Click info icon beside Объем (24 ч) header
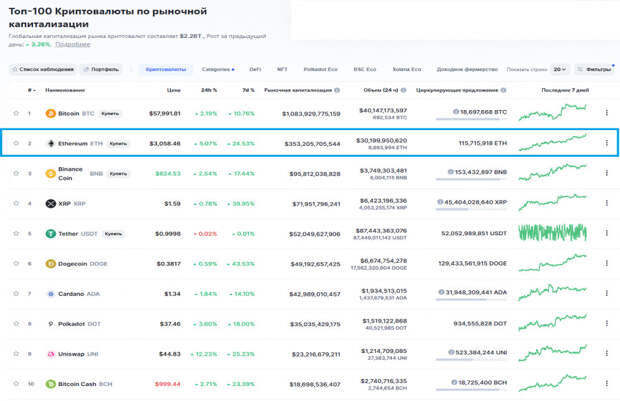The width and height of the screenshot is (620, 401). pyautogui.click(x=403, y=90)
